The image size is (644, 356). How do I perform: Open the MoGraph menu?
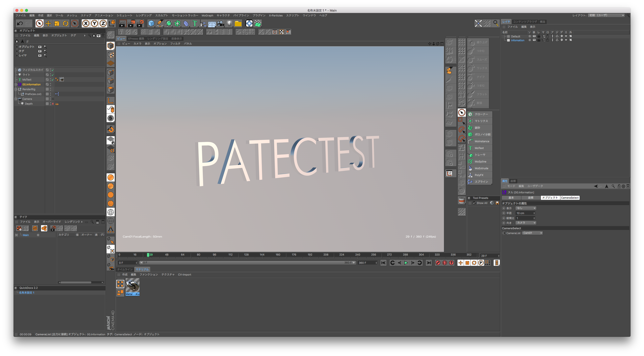pyautogui.click(x=207, y=15)
